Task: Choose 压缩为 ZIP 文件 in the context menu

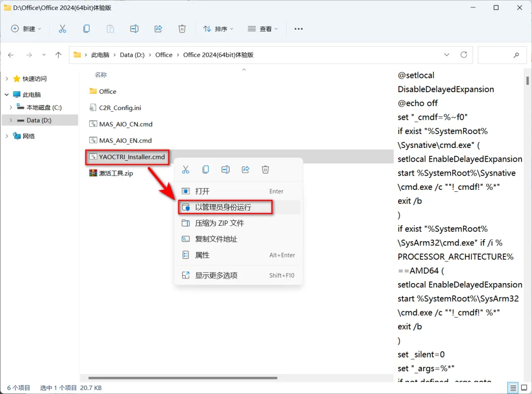Action: coord(238,223)
